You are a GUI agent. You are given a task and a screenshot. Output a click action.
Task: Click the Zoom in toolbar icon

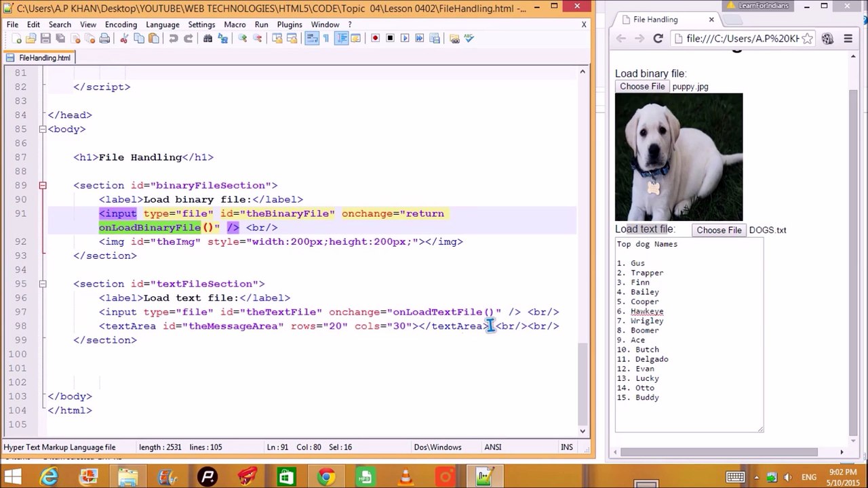(x=242, y=39)
